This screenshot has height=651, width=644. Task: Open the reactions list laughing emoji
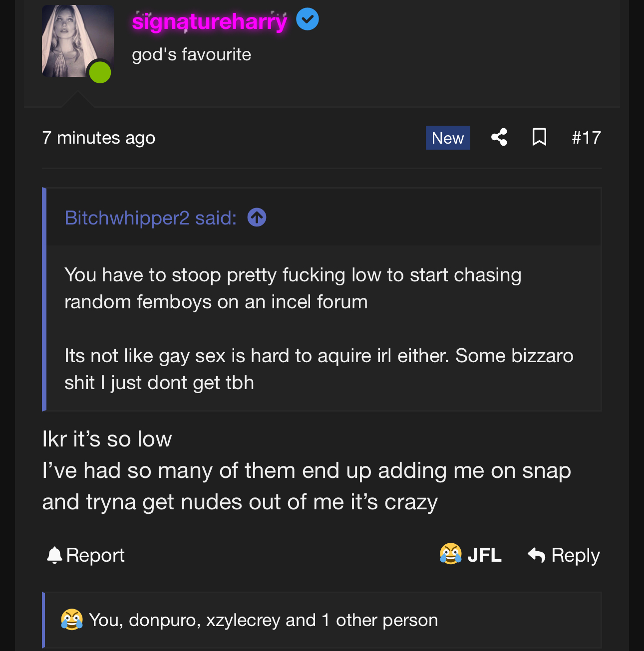72,620
